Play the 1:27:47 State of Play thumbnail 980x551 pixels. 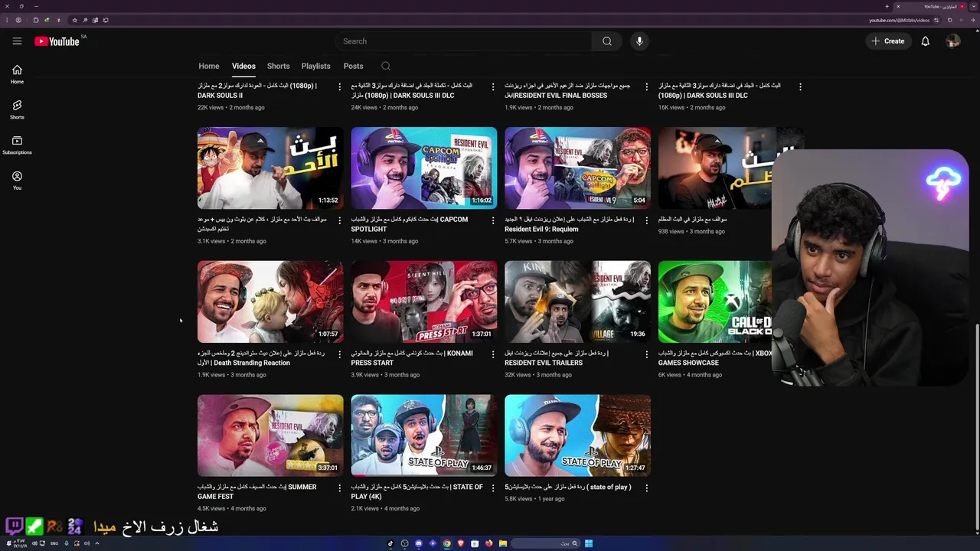click(x=577, y=435)
